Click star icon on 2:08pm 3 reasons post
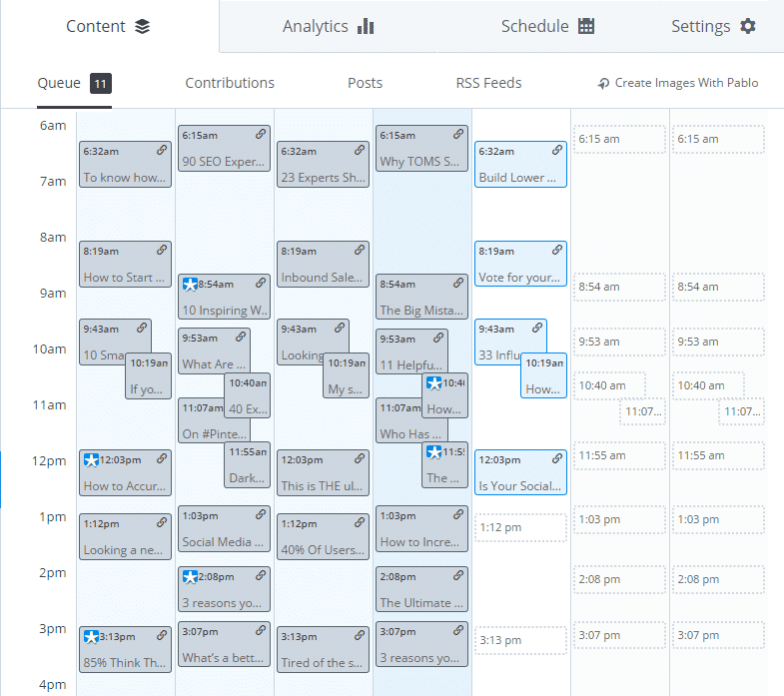 point(190,577)
